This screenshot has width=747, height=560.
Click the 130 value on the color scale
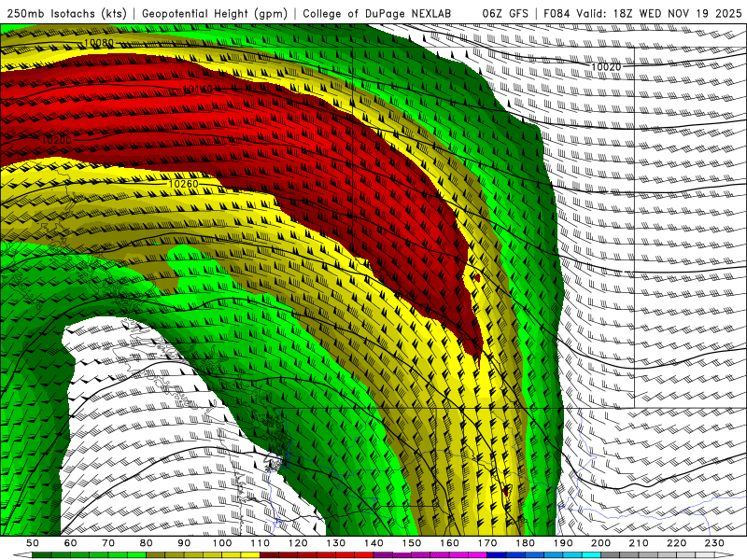(x=335, y=543)
